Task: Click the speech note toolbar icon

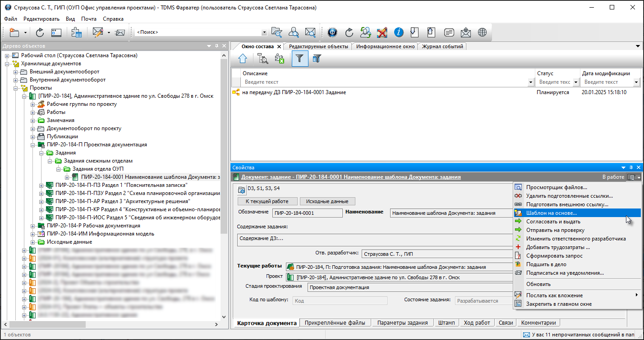Action: tap(449, 32)
